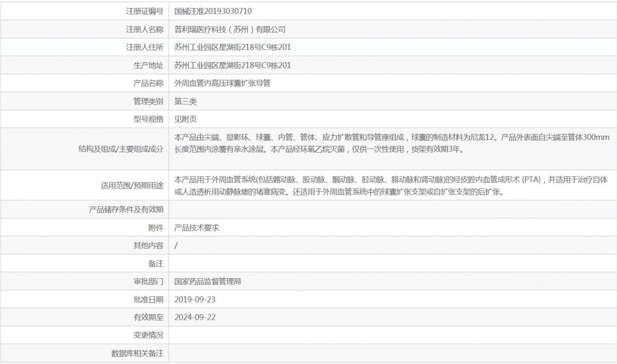Click the label 备注
This screenshot has width=617, height=364.
point(156,263)
